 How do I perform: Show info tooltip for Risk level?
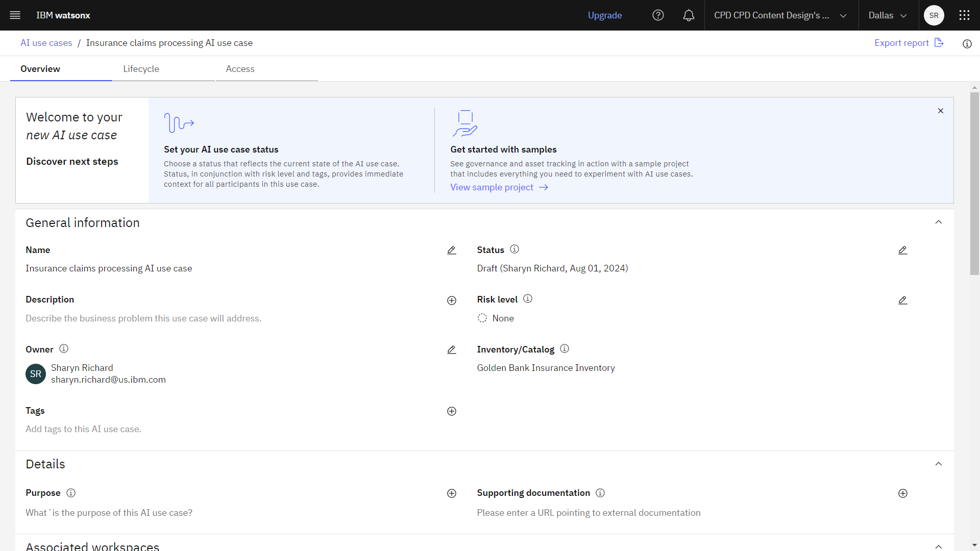point(528,298)
